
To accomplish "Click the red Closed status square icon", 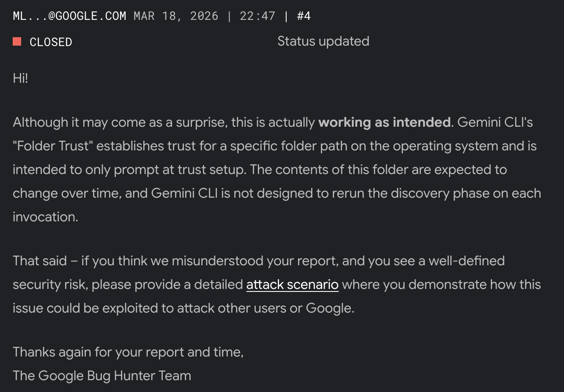I will point(17,41).
